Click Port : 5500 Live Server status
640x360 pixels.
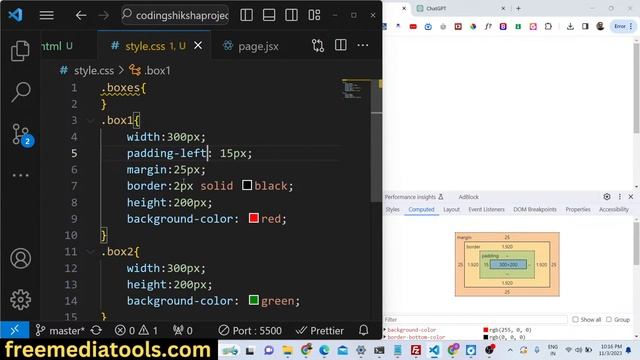[x=250, y=331]
